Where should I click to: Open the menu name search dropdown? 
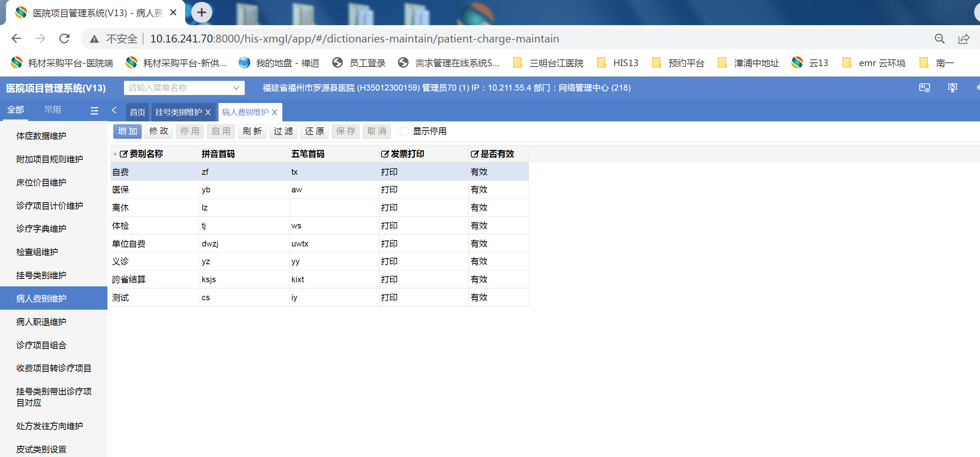236,88
